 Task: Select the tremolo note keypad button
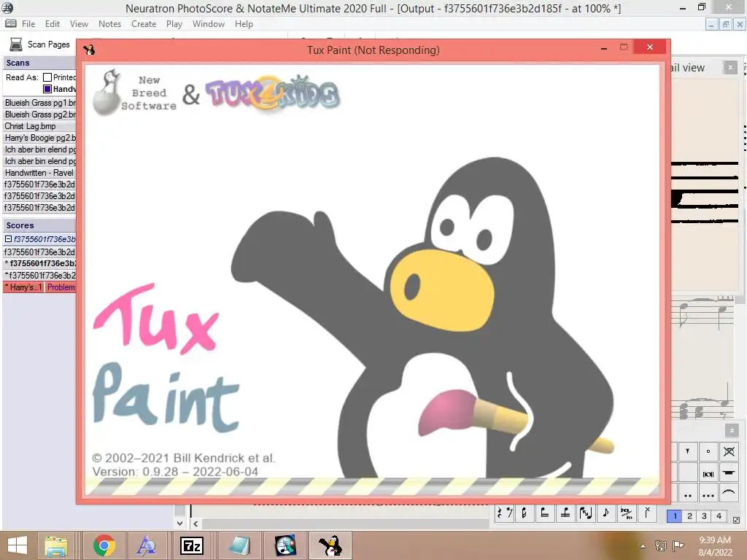525,513
